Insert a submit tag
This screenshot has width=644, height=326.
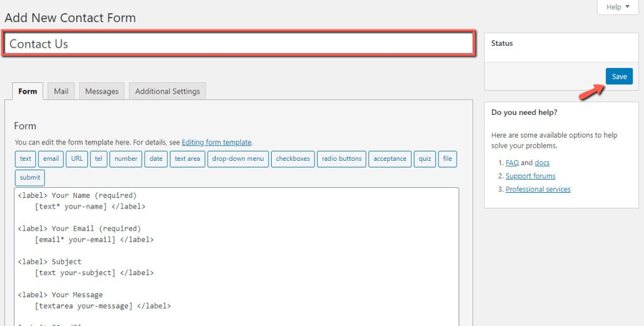pyautogui.click(x=30, y=178)
